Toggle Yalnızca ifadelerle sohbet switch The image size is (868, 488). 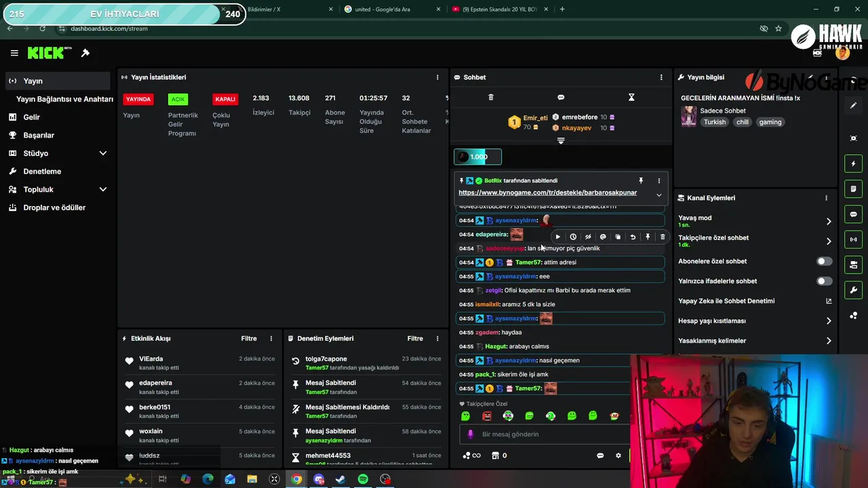click(824, 281)
